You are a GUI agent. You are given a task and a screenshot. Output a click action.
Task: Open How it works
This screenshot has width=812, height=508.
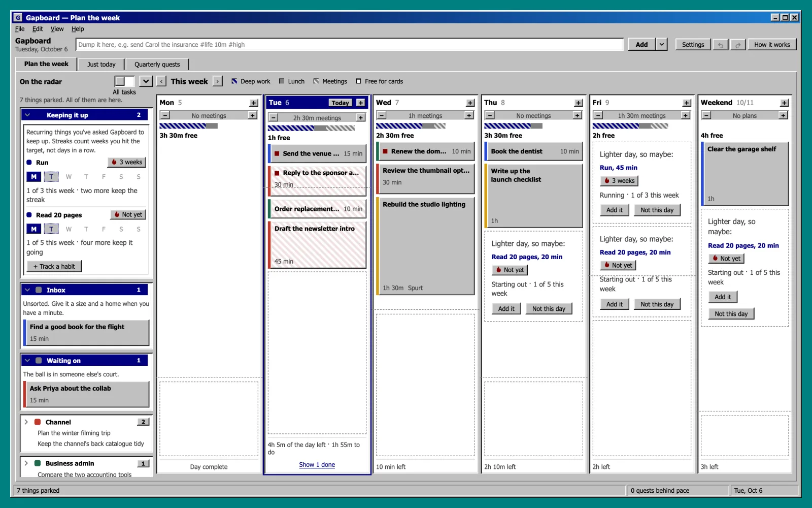click(772, 45)
